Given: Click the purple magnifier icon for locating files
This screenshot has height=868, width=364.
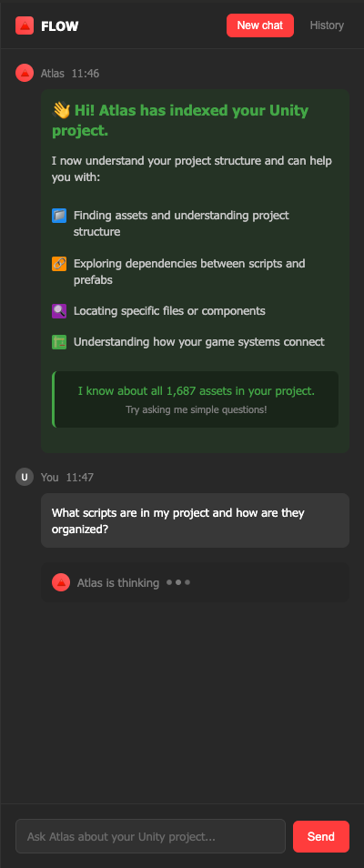Looking at the screenshot, I should pos(59,311).
